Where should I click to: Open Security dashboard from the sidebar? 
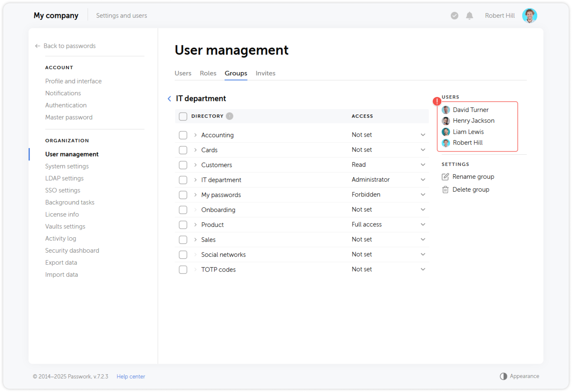point(72,250)
